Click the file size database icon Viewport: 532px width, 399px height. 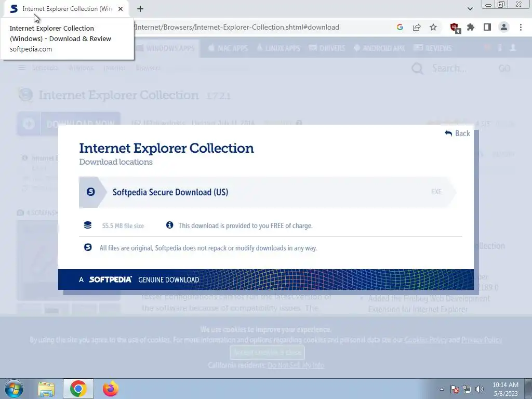tap(87, 225)
